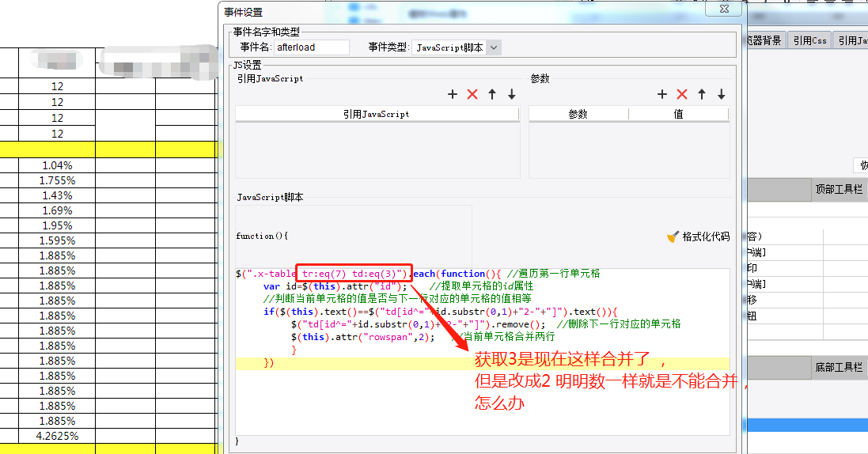Delete the referenced JavaScript with the red X

pos(472,95)
